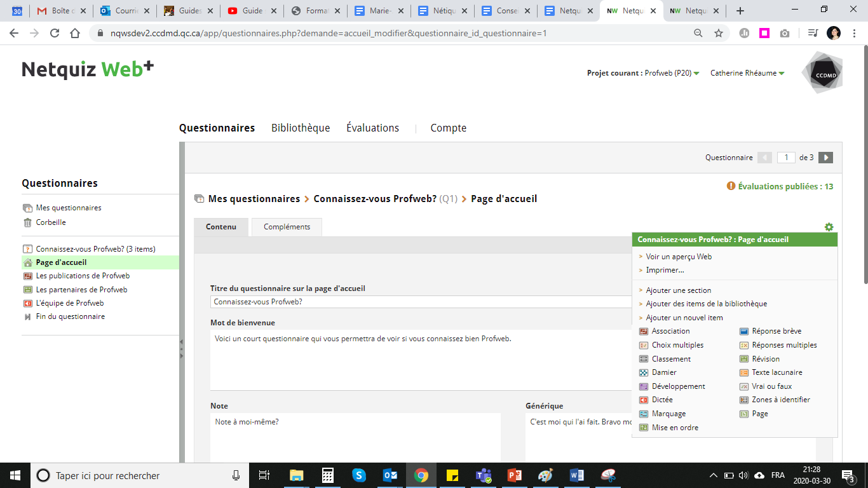This screenshot has width=868, height=488.
Task: Click the Corbeille trash icon
Action: [x=27, y=222]
